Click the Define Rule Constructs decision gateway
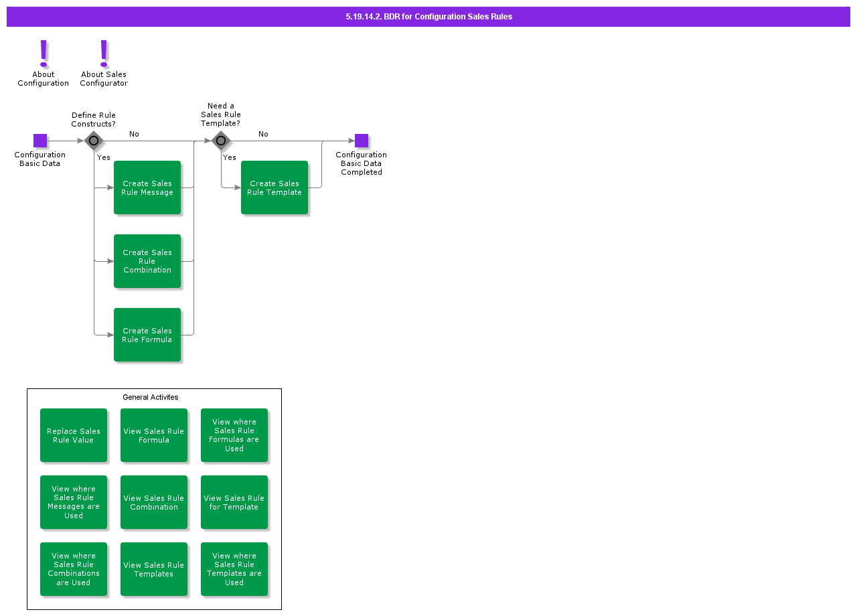The height and width of the screenshot is (616, 857). (94, 141)
